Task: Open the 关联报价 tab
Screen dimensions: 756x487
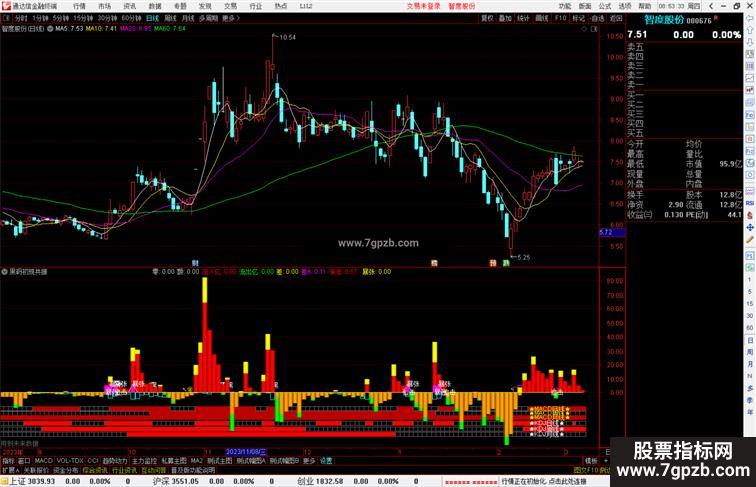Action: pos(36,470)
